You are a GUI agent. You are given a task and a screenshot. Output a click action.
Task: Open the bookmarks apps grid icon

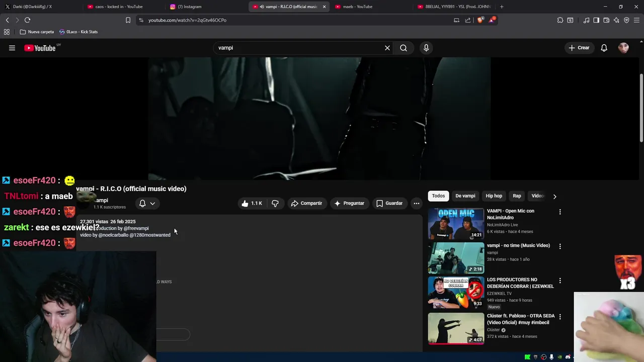pyautogui.click(x=7, y=32)
